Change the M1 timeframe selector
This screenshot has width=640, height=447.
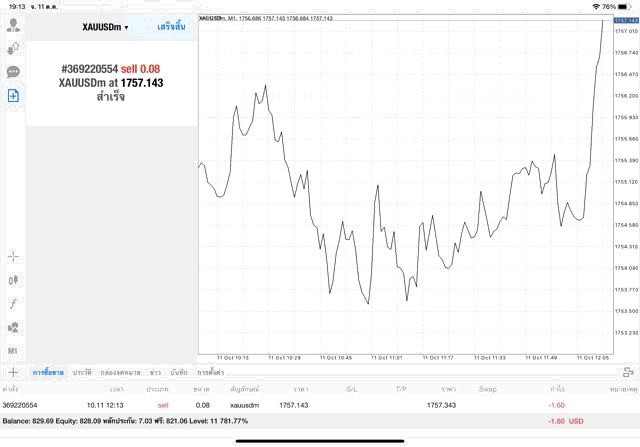pos(14,352)
